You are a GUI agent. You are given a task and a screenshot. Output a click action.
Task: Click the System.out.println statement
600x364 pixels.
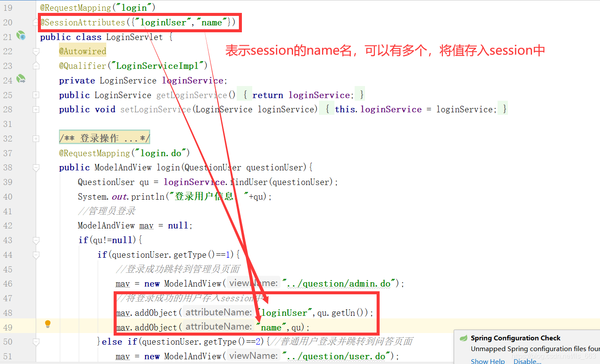pos(175,197)
